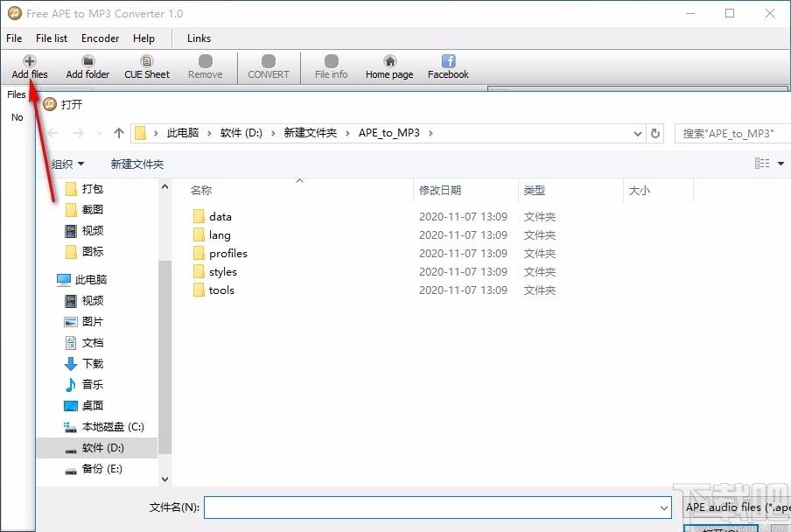Image resolution: width=791 pixels, height=532 pixels.
Task: Select 下载 in navigation pane
Action: coord(84,363)
